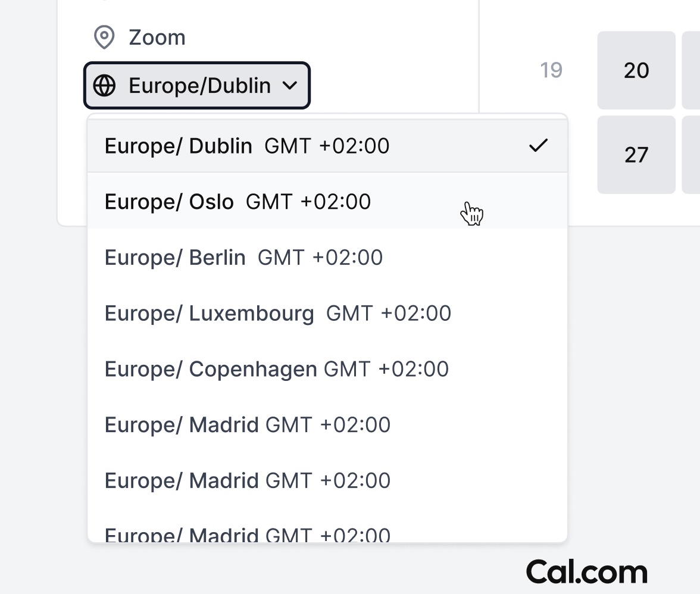Select the currently checked Europe/Dublin option
The height and width of the screenshot is (594, 700).
click(247, 145)
